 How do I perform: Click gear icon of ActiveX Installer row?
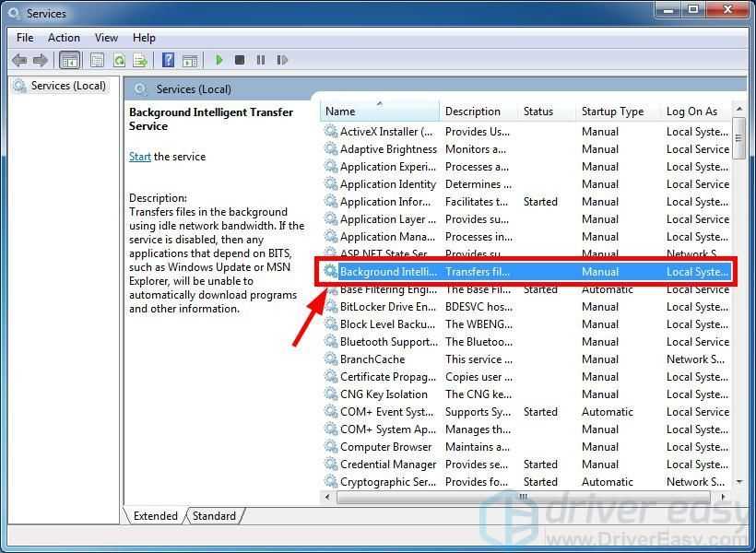point(331,131)
